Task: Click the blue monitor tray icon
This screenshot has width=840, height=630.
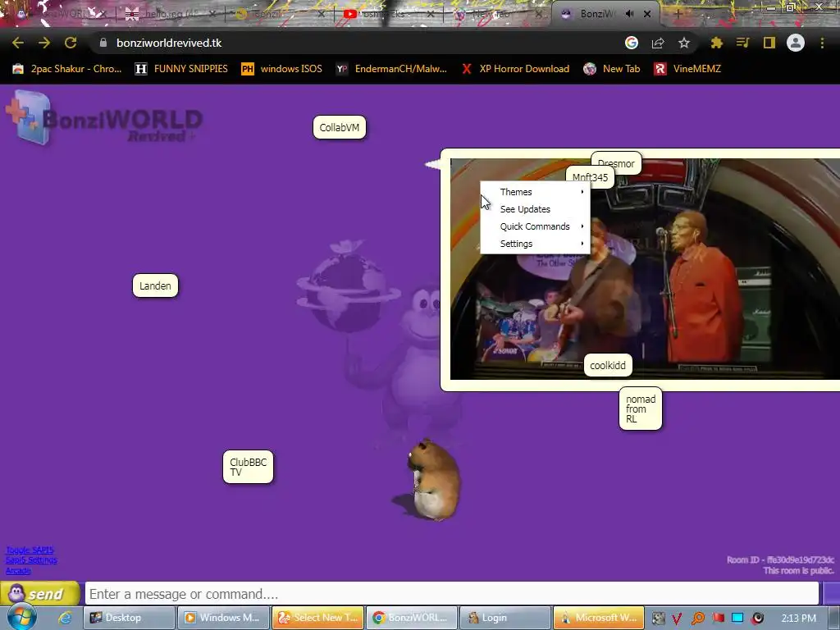Action: click(737, 619)
